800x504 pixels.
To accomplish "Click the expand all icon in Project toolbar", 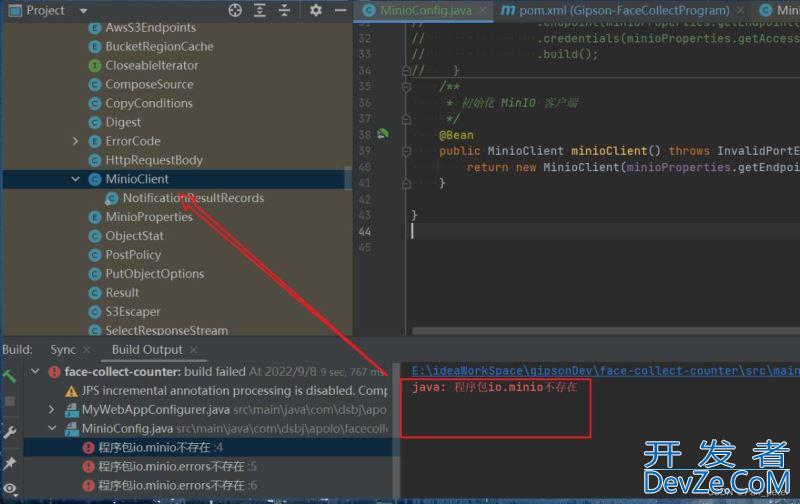I will [x=260, y=10].
